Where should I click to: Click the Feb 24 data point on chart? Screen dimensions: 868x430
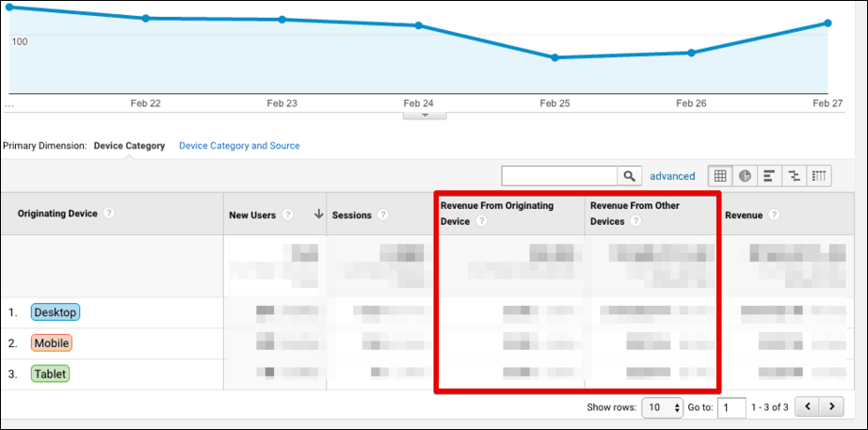click(419, 24)
